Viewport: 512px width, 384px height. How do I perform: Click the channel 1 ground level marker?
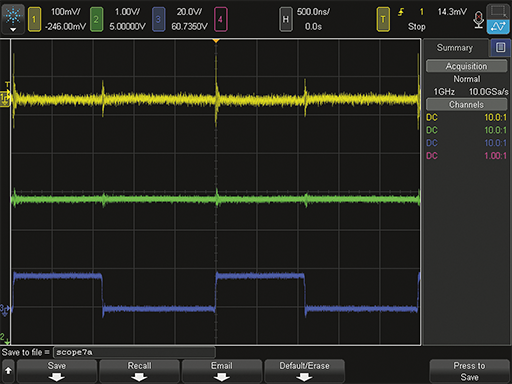(x=5, y=99)
